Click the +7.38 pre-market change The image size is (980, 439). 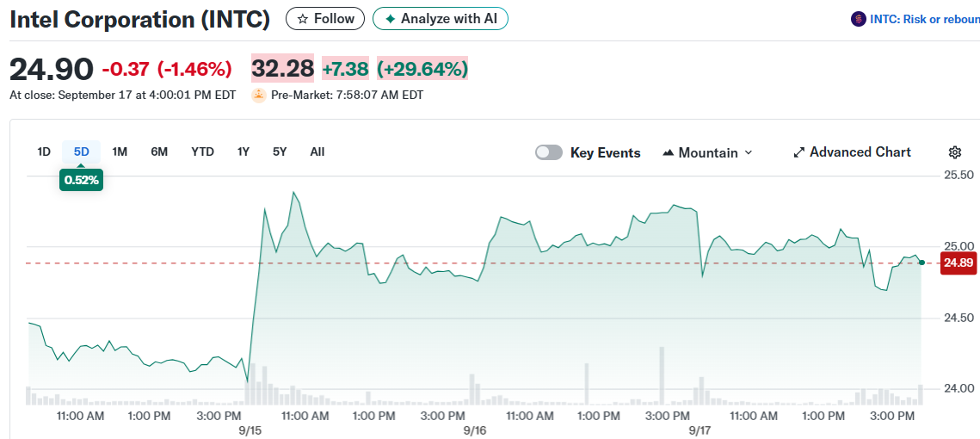coord(346,68)
